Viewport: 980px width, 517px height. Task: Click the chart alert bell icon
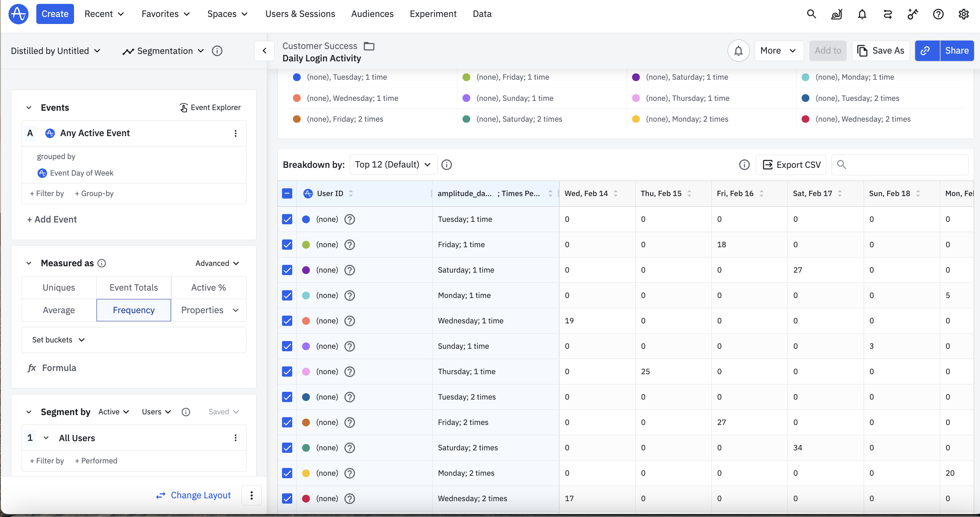(x=738, y=51)
